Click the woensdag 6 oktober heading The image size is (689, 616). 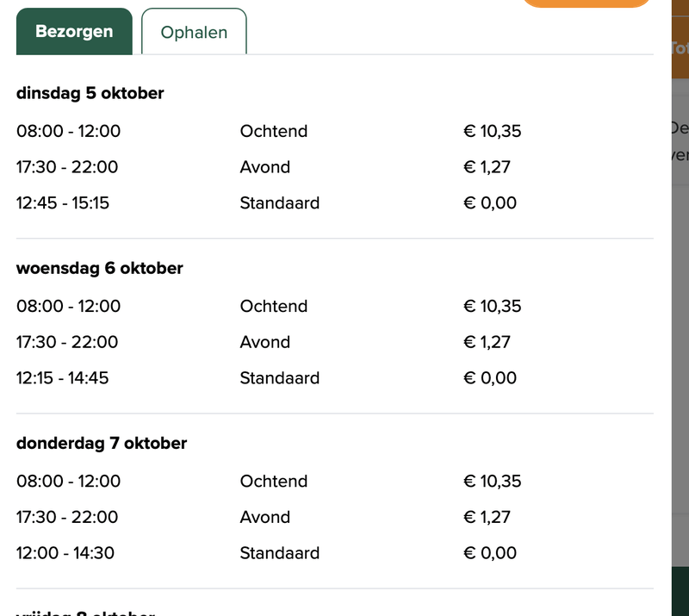pos(100,268)
